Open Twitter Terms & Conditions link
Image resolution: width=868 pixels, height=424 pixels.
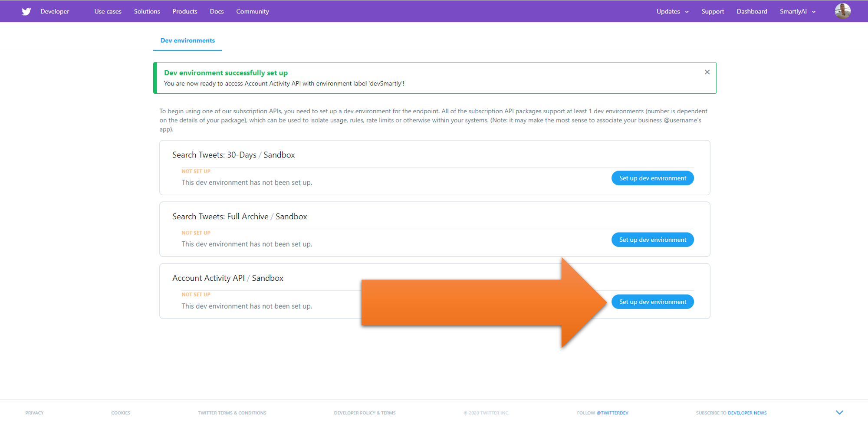pyautogui.click(x=232, y=413)
